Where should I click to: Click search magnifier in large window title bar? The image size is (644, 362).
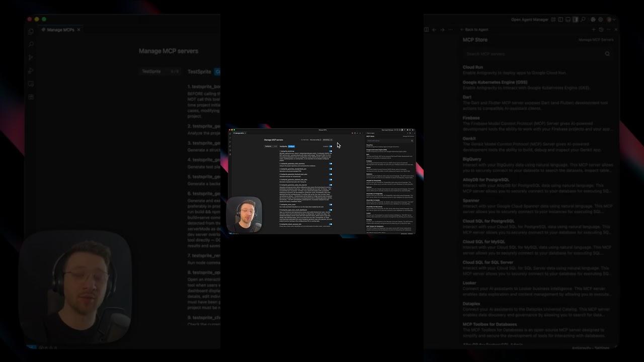pyautogui.click(x=583, y=20)
